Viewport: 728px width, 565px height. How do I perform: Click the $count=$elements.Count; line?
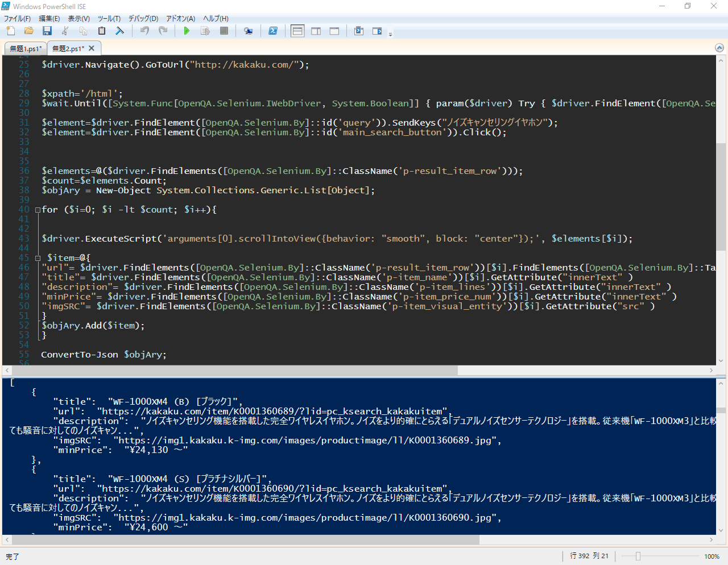[x=104, y=181]
